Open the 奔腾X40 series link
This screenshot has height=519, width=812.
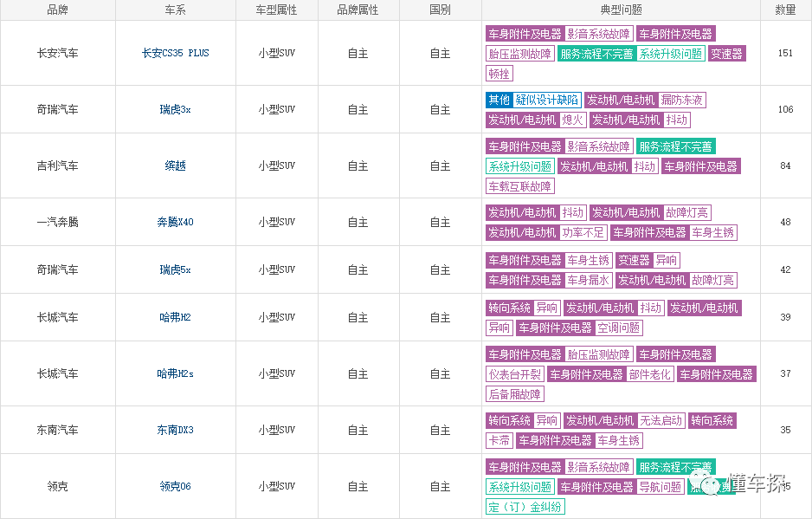coord(175,222)
